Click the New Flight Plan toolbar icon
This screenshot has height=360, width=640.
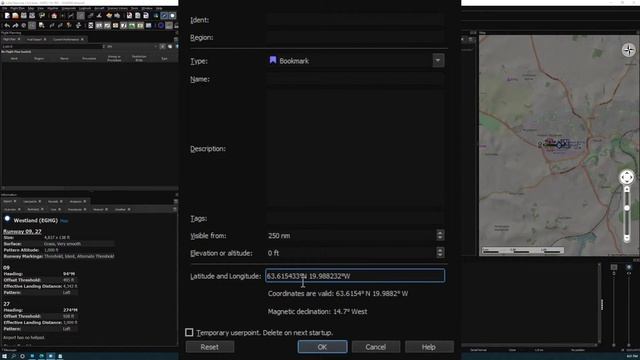(x=7, y=16)
